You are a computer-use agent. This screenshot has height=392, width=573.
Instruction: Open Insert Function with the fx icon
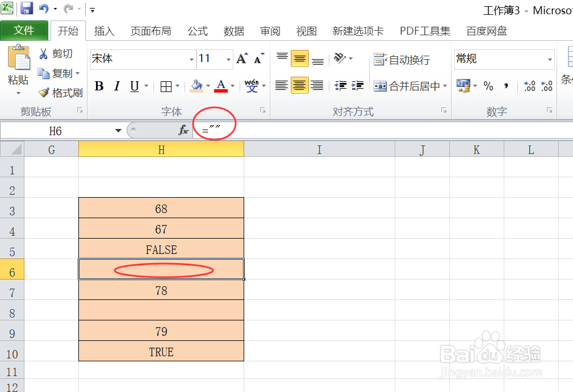point(183,130)
